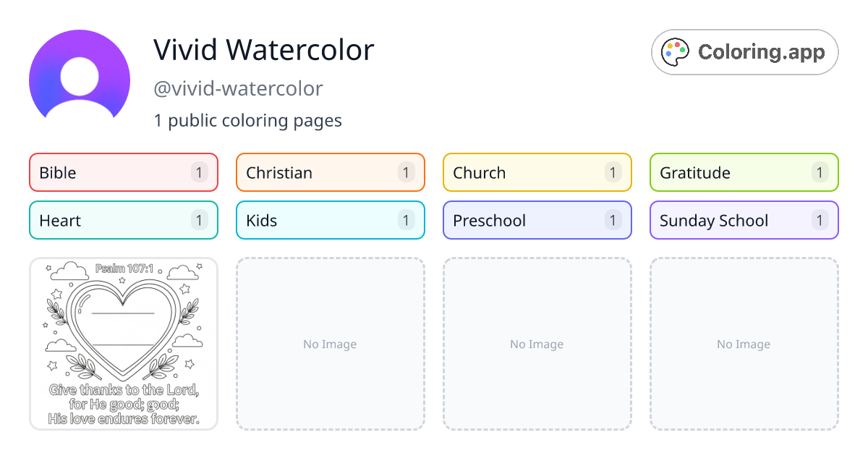The width and height of the screenshot is (868, 456).
Task: Click the Coloring.app palette icon
Action: (x=676, y=52)
